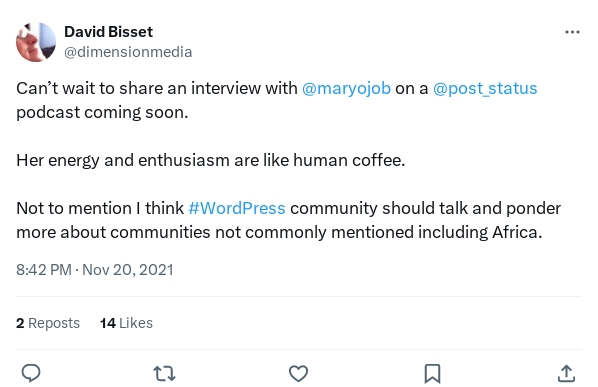The image size is (598, 387).
Task: Open the three-dot more options menu
Action: coord(572,32)
